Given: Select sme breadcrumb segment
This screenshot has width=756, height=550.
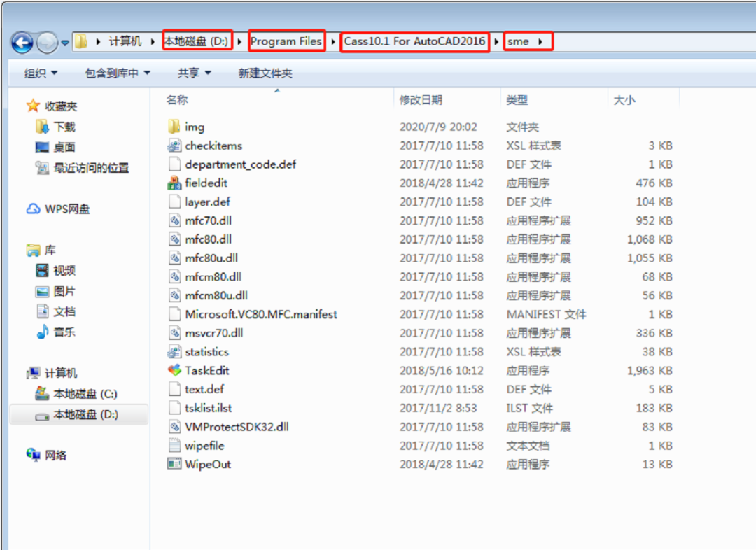Looking at the screenshot, I should [518, 41].
